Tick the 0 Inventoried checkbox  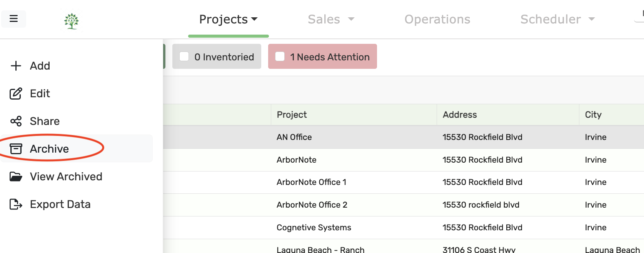pos(184,57)
